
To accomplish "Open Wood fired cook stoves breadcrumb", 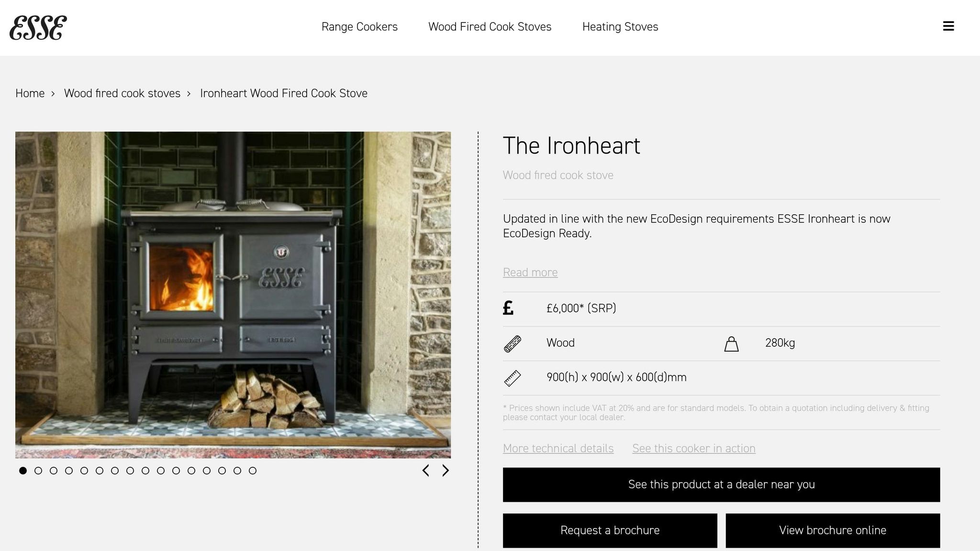I will tap(122, 93).
